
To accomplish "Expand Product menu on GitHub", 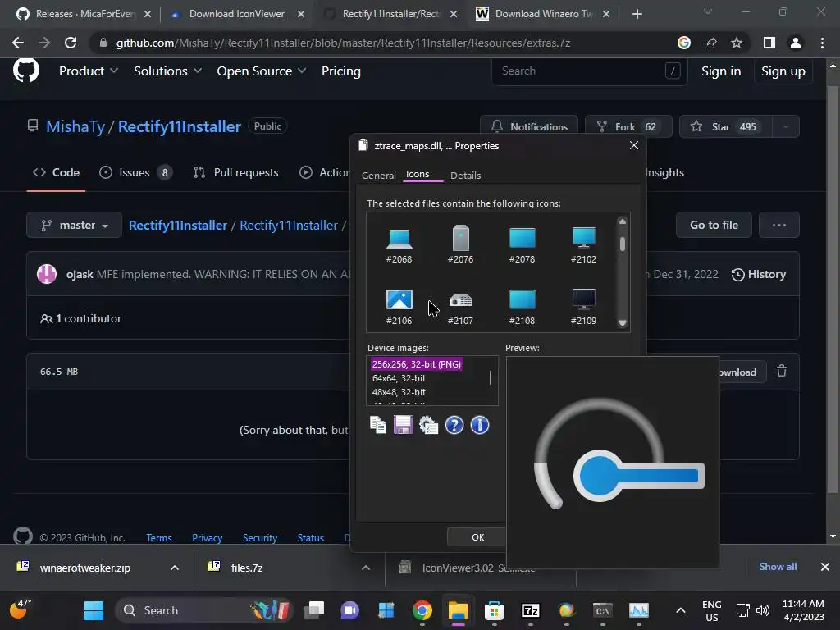I will coord(89,71).
